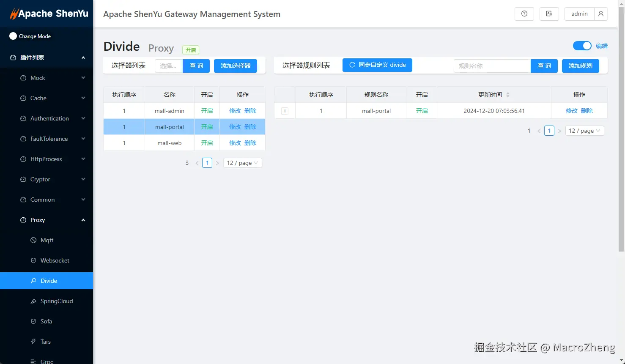Click the page scrollbar thumb
Image resolution: width=625 pixels, height=364 pixels.
click(621, 129)
